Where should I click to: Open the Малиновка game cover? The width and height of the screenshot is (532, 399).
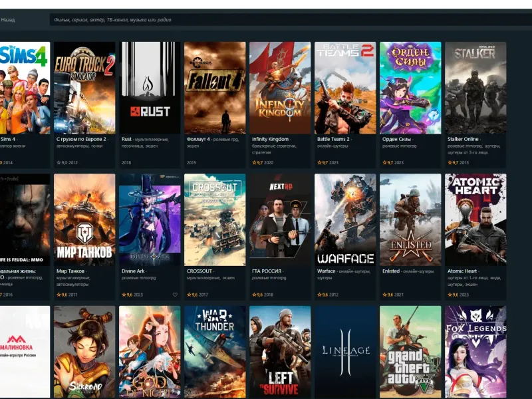click(x=25, y=352)
